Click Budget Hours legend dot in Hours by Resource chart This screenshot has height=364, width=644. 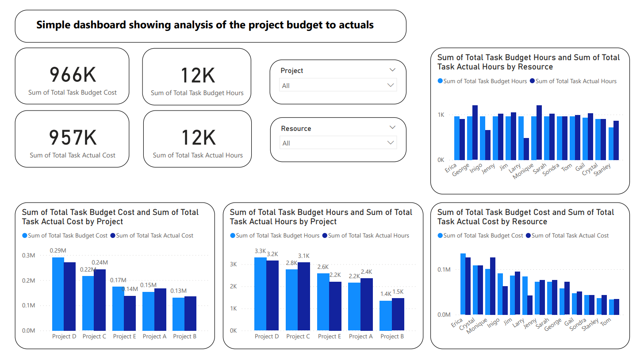(440, 81)
